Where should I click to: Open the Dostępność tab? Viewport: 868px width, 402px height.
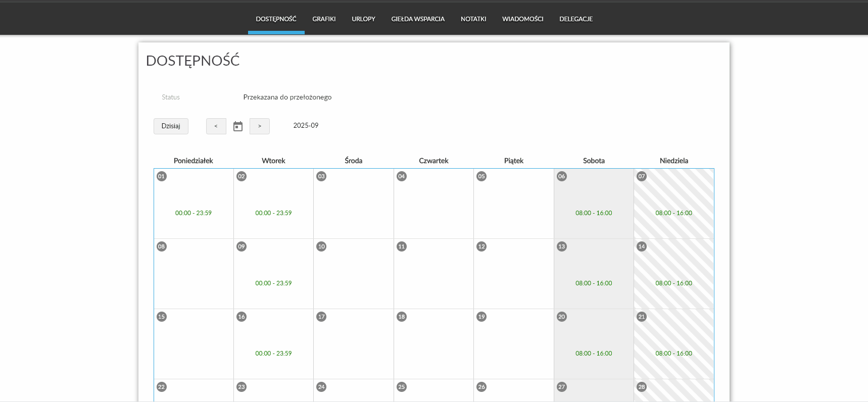[276, 19]
